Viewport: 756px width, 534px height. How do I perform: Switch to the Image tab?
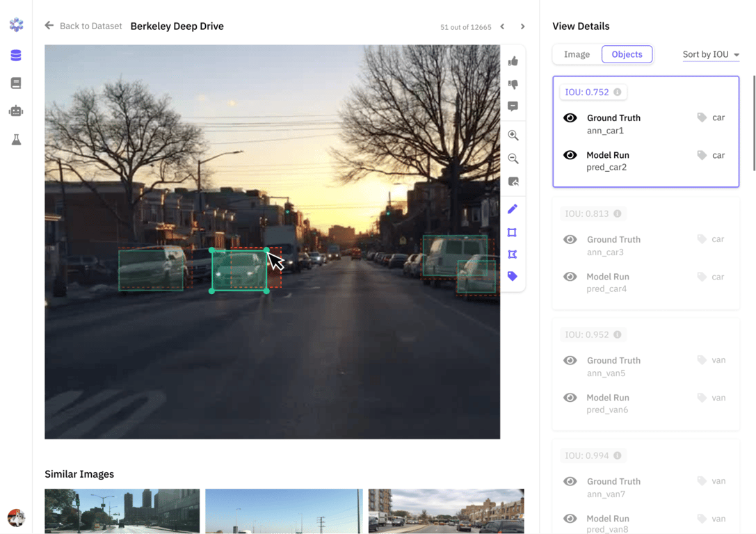[577, 54]
